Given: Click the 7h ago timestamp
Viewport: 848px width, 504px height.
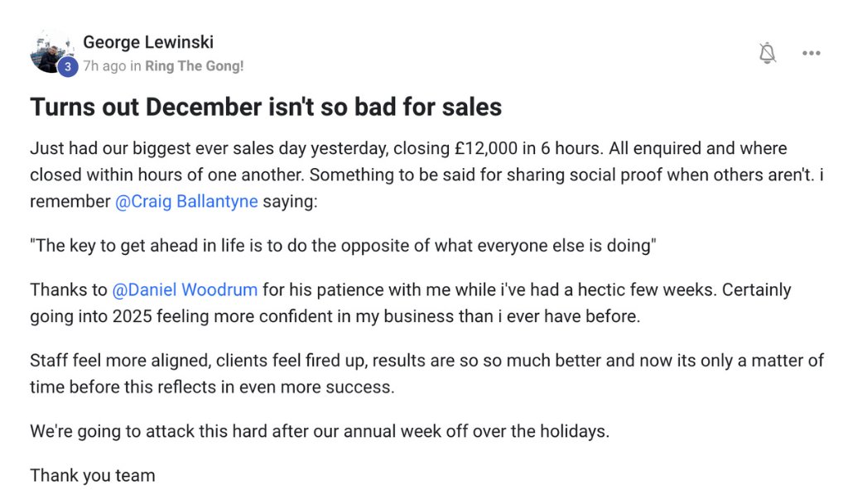Looking at the screenshot, I should (x=105, y=65).
